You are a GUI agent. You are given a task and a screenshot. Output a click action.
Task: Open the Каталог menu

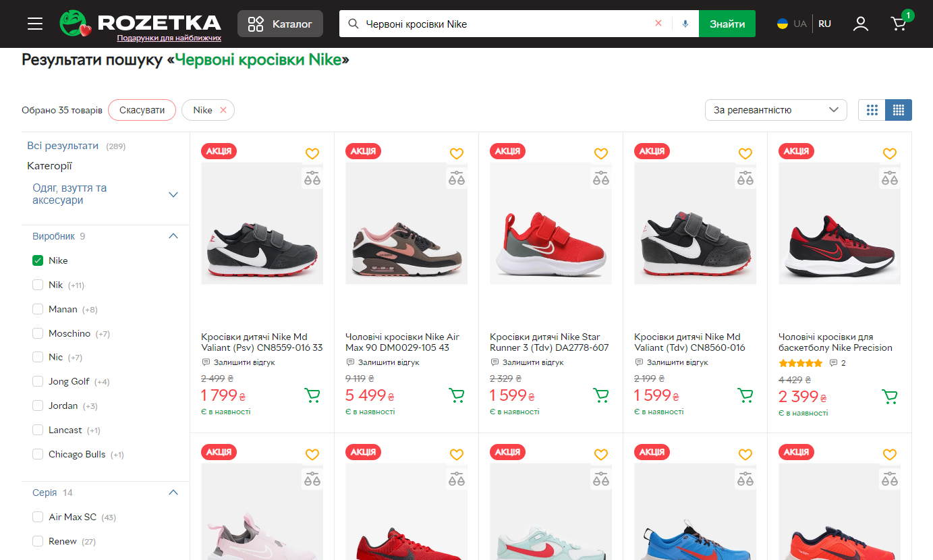tap(280, 24)
